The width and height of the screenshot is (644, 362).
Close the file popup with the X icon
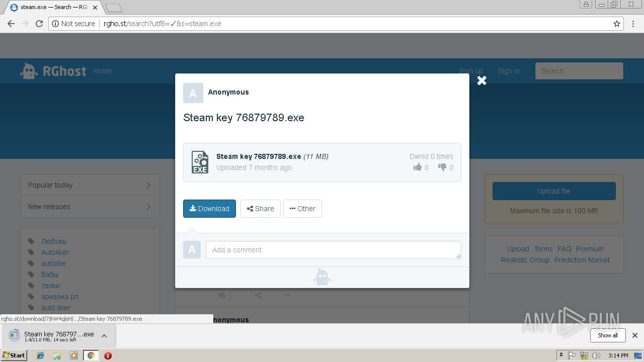(481, 80)
